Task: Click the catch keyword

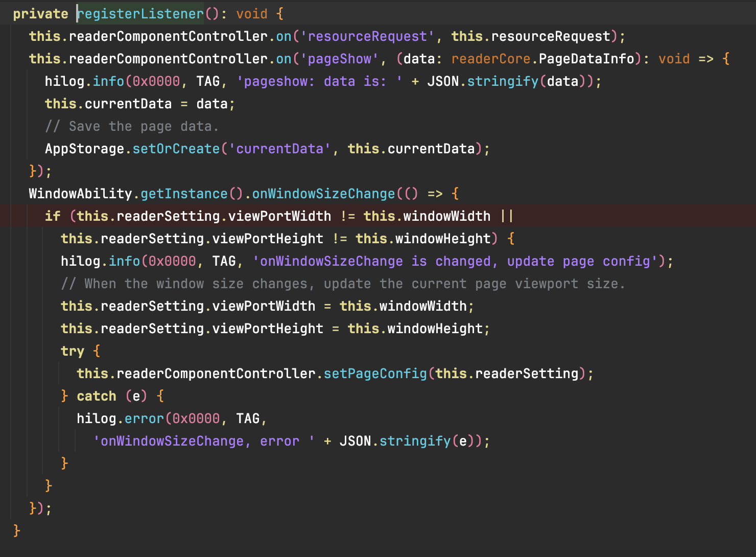Action: tap(97, 396)
